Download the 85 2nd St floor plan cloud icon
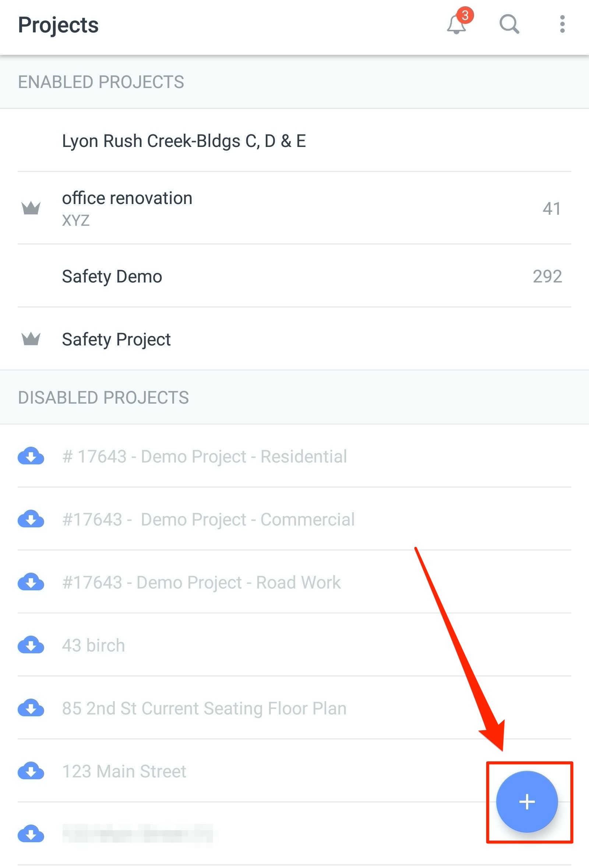This screenshot has height=868, width=589. [31, 708]
